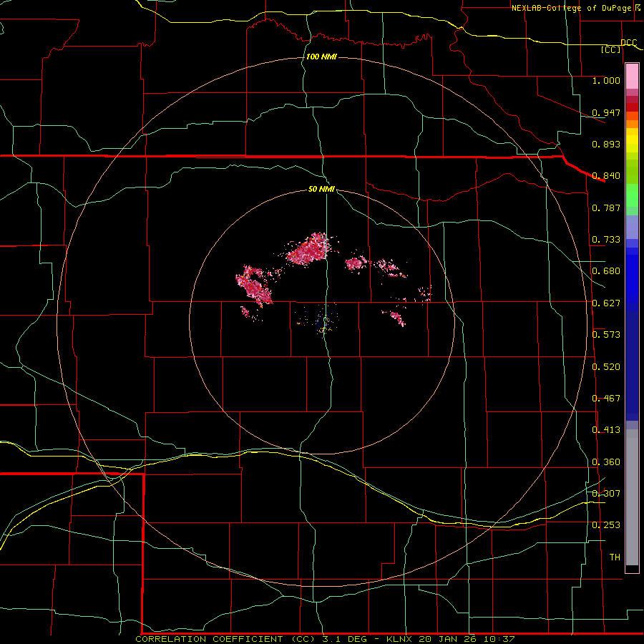This screenshot has width=644, height=644.
Task: Click the DCC label above the color bar
Action: pos(629,42)
